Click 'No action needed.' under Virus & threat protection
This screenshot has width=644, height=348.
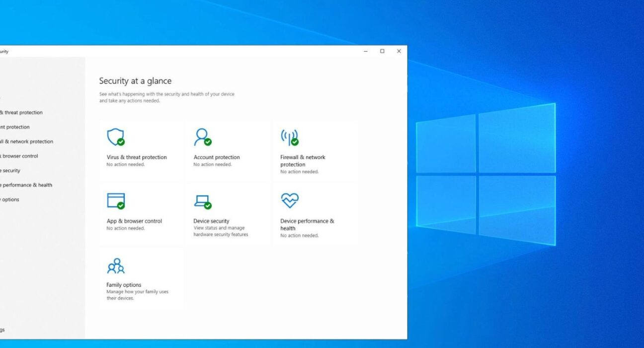pos(126,165)
